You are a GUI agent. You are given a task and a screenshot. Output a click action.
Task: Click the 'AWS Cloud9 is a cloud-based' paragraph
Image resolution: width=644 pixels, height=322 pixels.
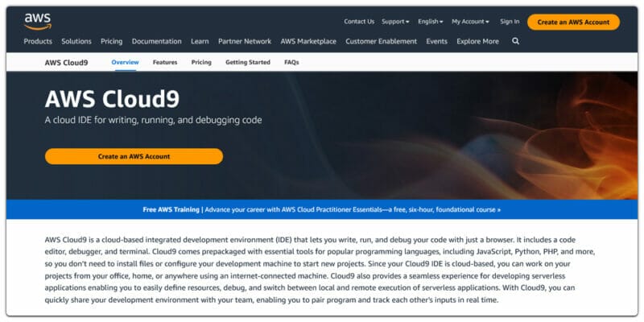(x=320, y=270)
